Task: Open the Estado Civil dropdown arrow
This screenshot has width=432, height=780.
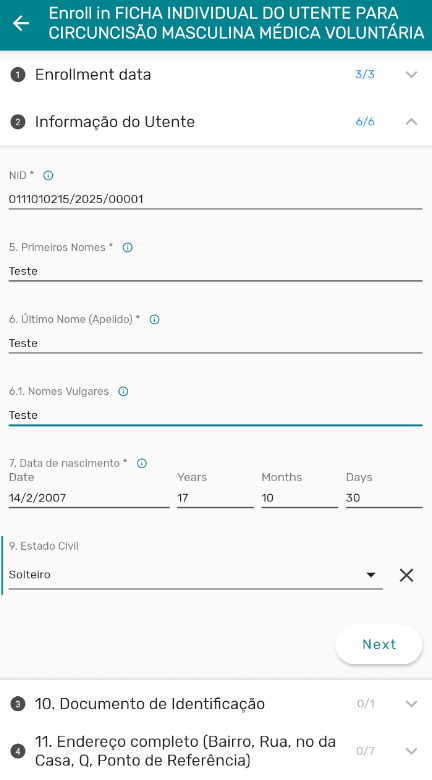Action: pyautogui.click(x=370, y=575)
